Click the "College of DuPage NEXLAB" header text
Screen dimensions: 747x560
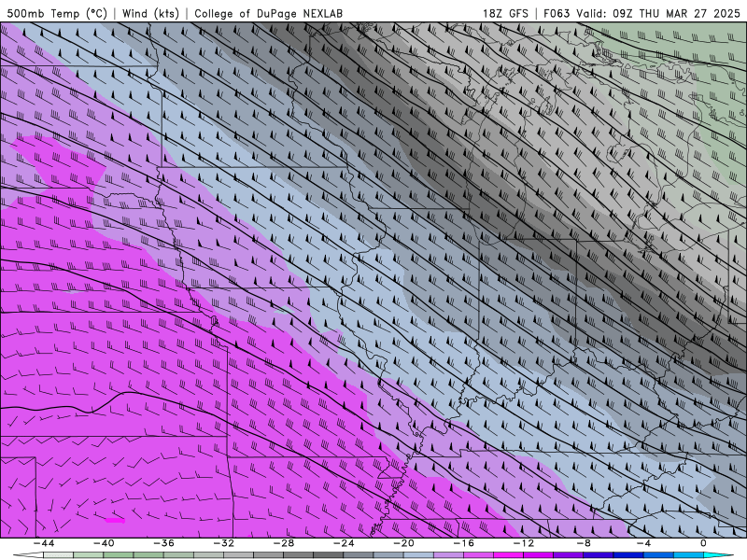269,13
